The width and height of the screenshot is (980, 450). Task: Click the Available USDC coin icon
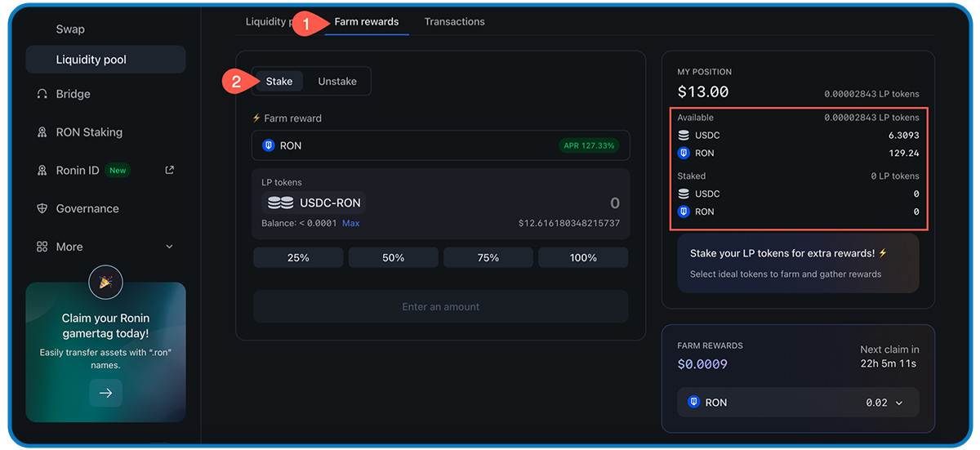(x=684, y=136)
